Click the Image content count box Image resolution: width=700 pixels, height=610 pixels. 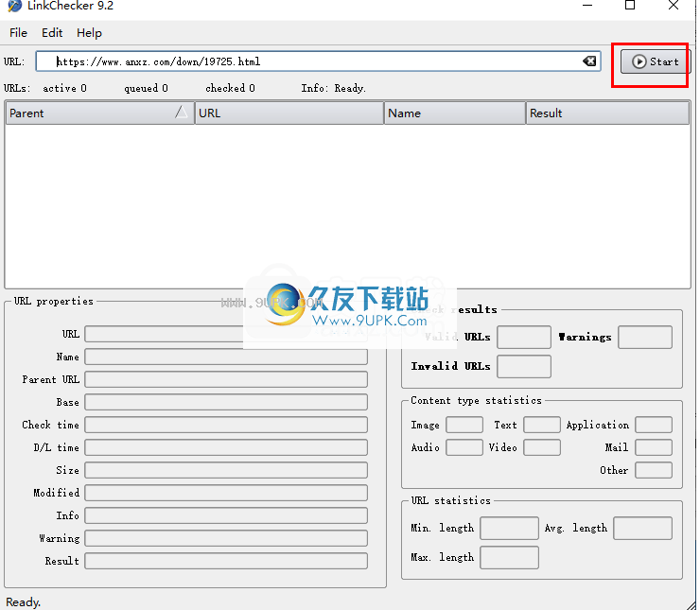point(464,425)
